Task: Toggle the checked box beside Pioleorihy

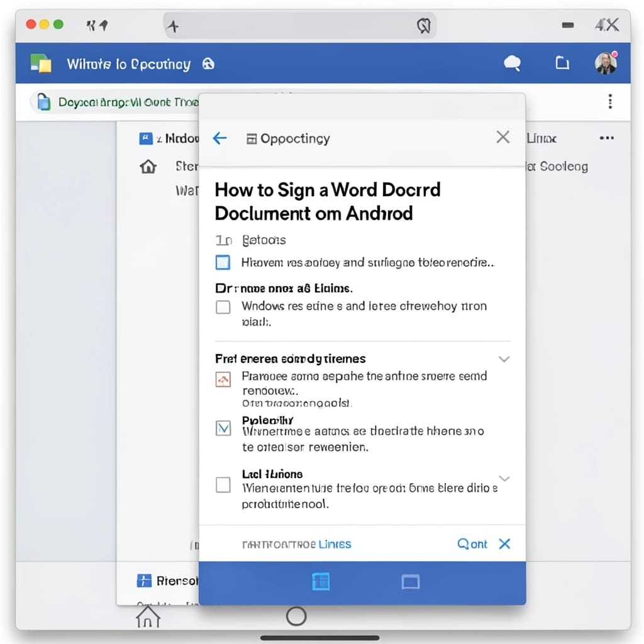Action: (223, 428)
